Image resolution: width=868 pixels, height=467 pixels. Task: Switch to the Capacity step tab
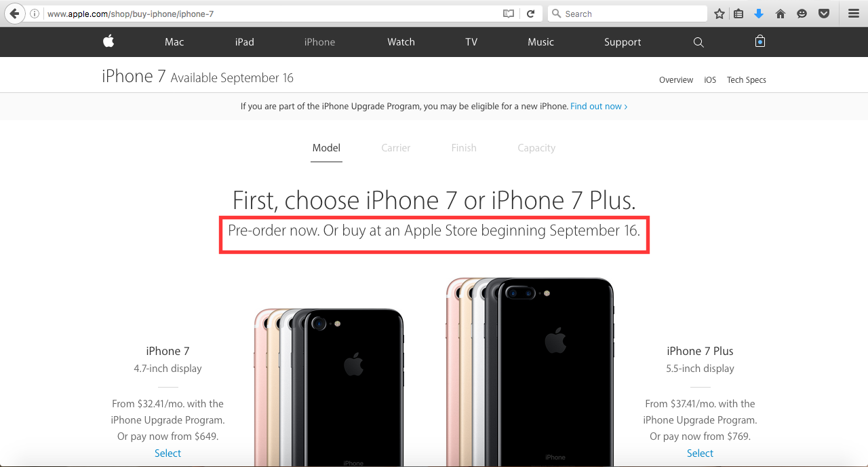tap(536, 148)
